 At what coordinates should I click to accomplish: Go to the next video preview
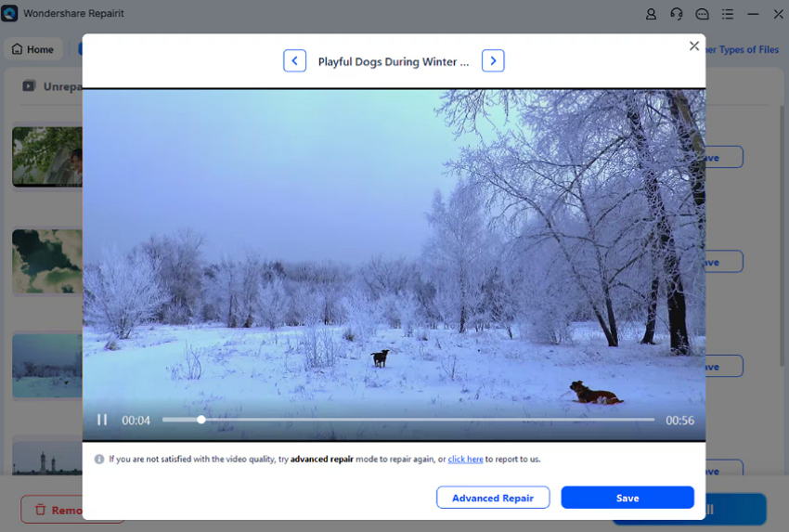pos(493,61)
